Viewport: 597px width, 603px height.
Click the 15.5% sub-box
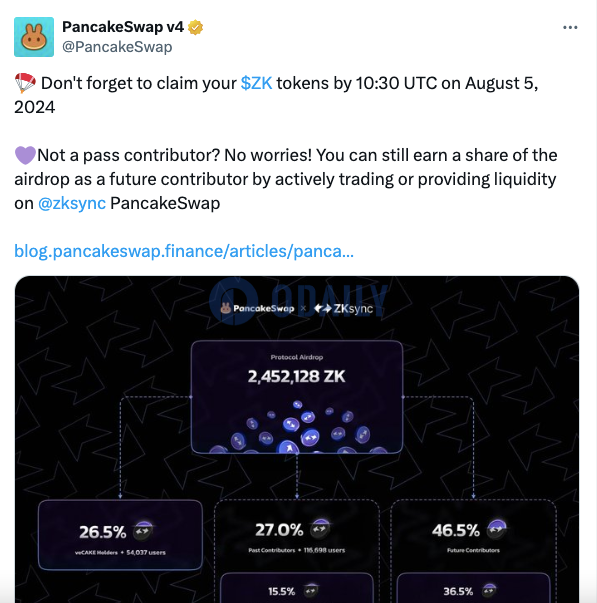[x=297, y=588]
